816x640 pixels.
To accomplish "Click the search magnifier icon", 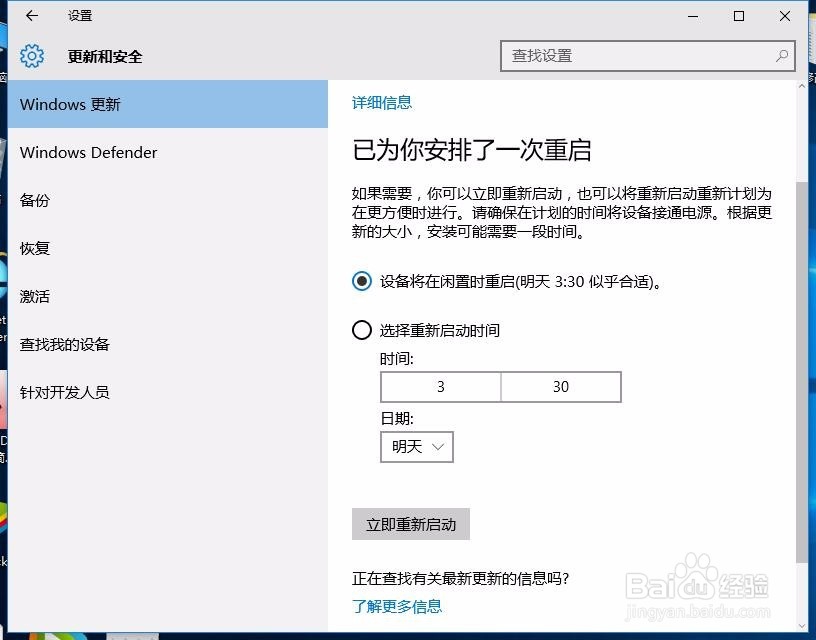I will point(782,56).
